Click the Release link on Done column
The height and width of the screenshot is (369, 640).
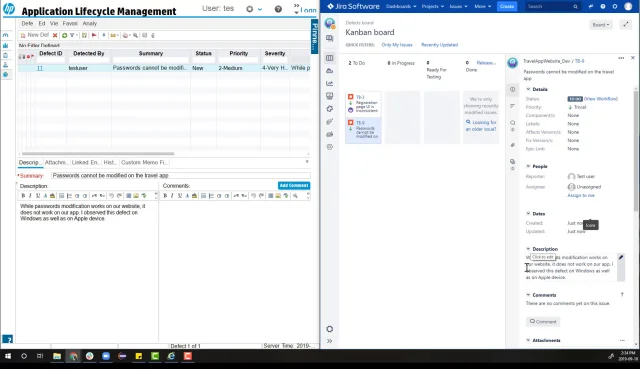(486, 63)
